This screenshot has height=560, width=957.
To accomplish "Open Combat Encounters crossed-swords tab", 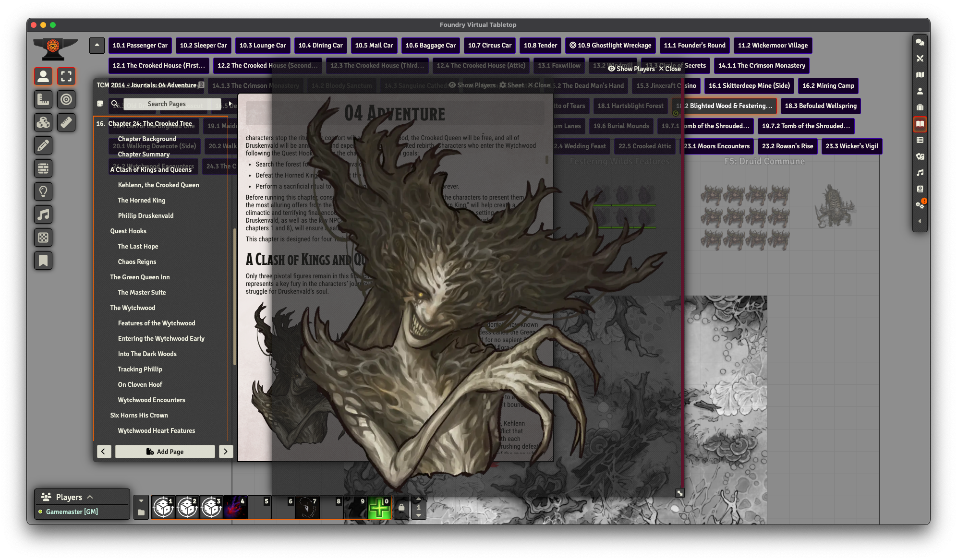I will click(920, 59).
